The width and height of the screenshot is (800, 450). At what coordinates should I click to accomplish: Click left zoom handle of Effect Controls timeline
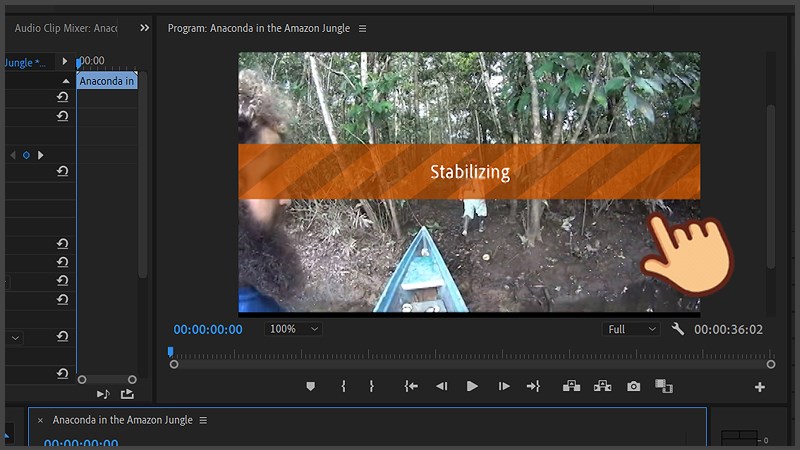[x=82, y=380]
